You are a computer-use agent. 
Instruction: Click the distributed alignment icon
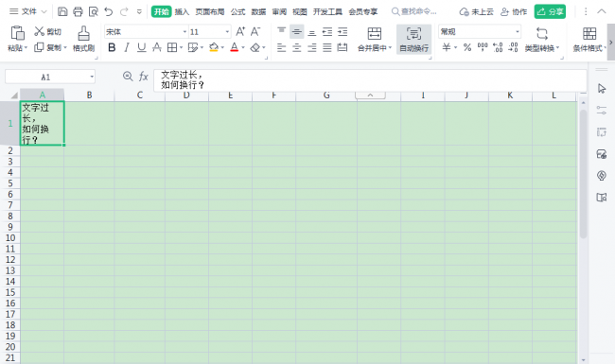pos(343,48)
